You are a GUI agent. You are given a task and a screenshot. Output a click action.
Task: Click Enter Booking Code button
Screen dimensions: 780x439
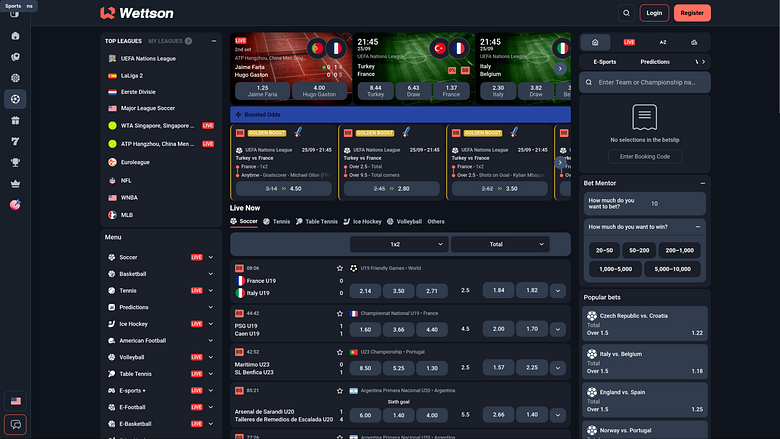pos(645,157)
